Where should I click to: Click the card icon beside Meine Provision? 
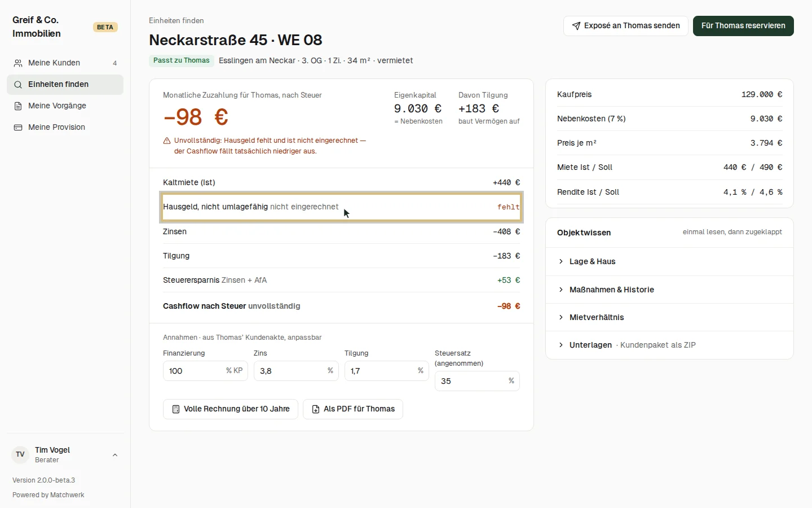18,127
